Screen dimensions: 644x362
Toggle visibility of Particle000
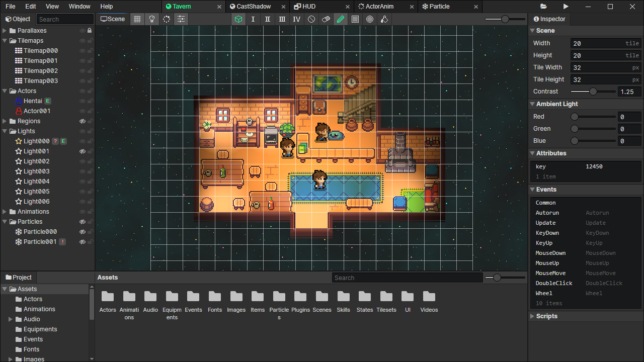coord(84,231)
